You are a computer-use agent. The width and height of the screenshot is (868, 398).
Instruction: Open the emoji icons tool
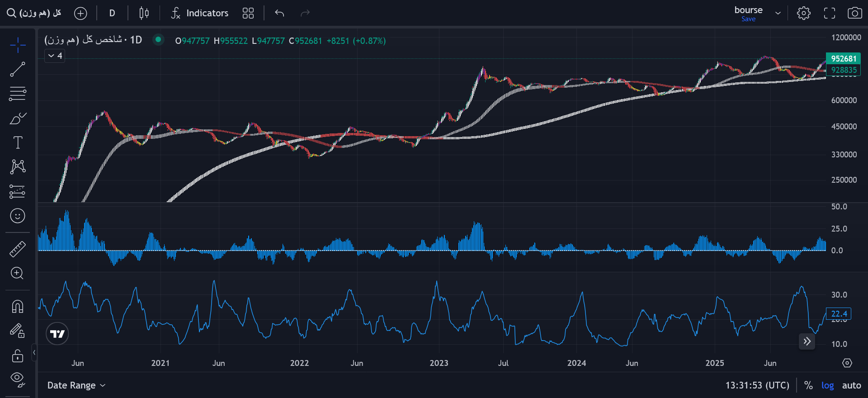click(18, 216)
